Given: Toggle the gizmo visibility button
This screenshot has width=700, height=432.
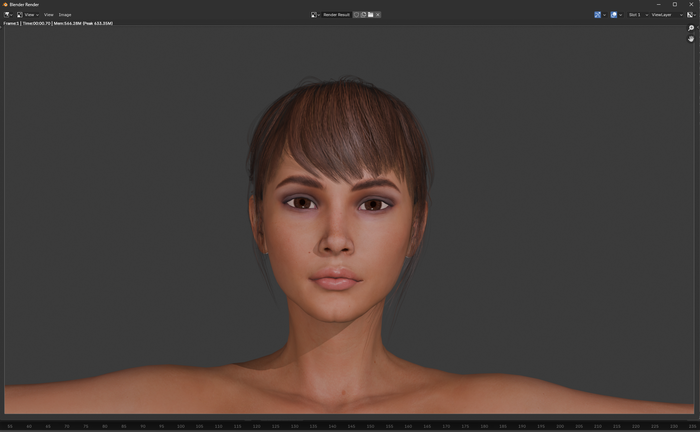Looking at the screenshot, I should coord(598,15).
